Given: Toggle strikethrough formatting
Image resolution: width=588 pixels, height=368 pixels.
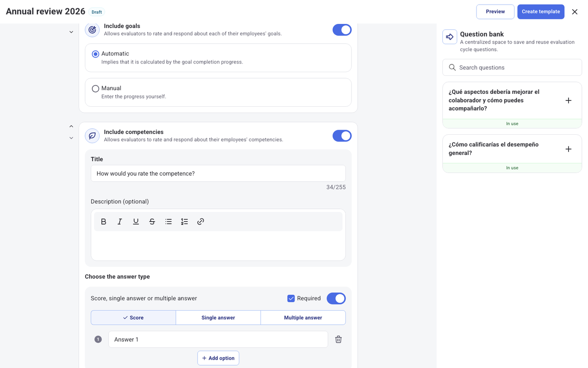Looking at the screenshot, I should pyautogui.click(x=152, y=222).
